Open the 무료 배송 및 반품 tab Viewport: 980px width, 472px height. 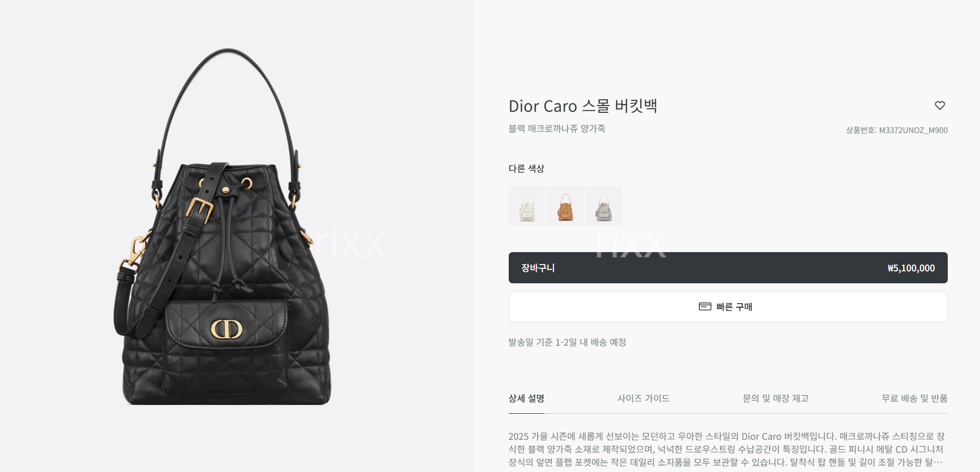point(915,399)
